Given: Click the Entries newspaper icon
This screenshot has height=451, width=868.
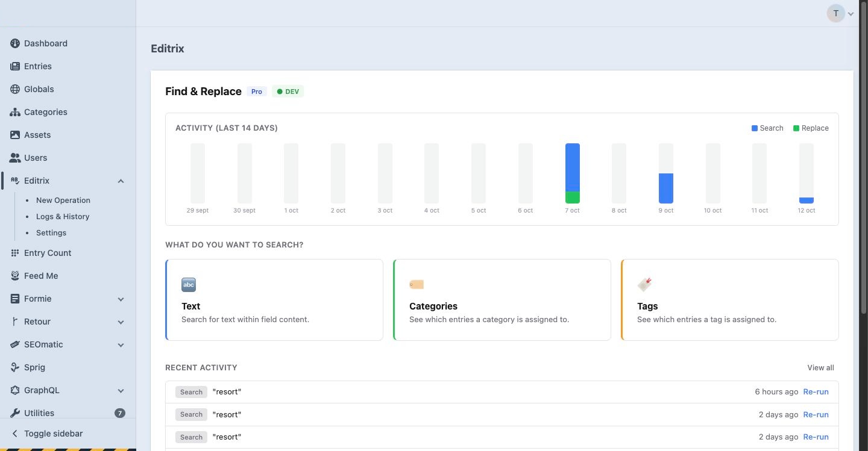Looking at the screenshot, I should click(15, 66).
